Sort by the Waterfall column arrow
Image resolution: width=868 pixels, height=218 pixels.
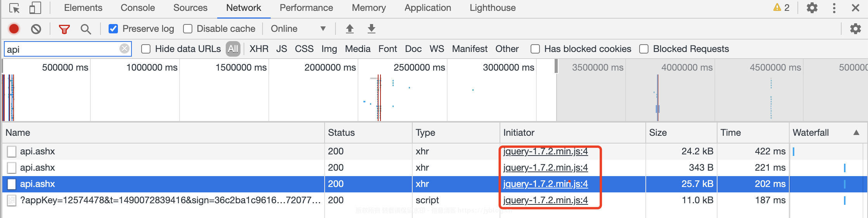point(856,133)
